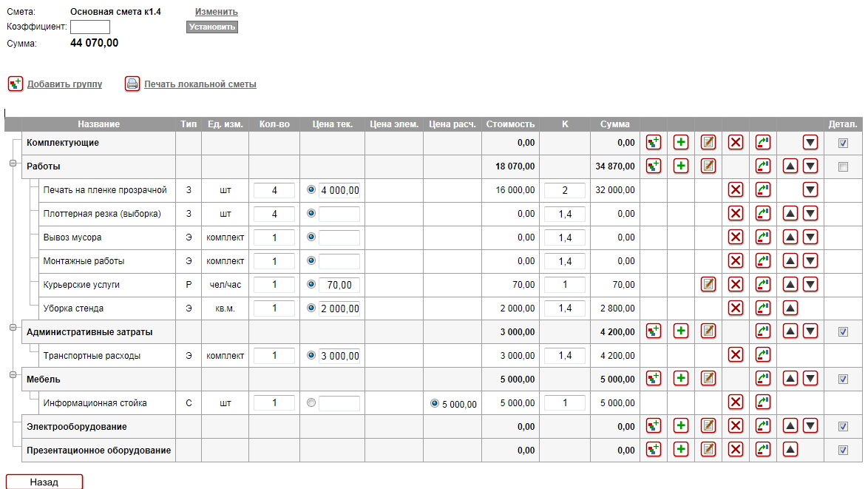
Task: Edit the Мебель group via notepad icon
Action: 708,380
